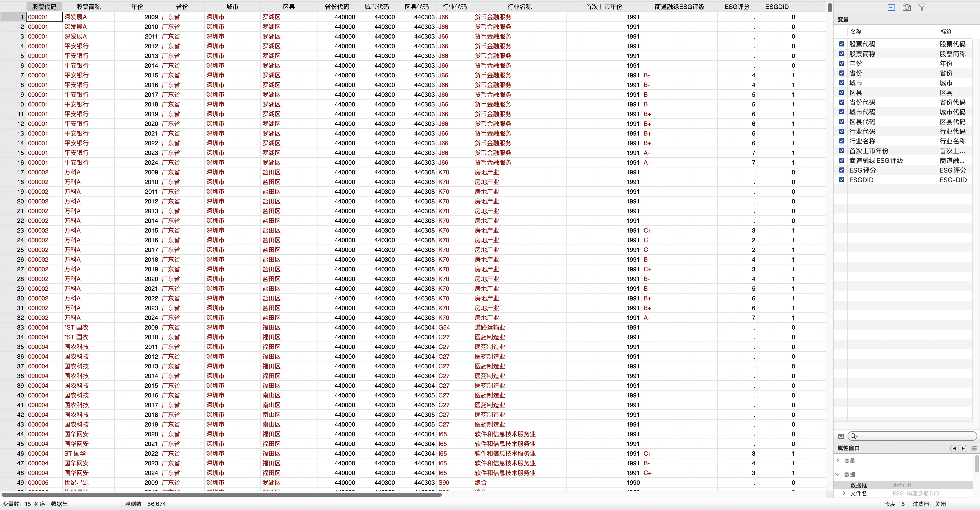This screenshot has height=510, width=980.
Task: Click the variable filter dropdown box icon
Action: tap(841, 436)
